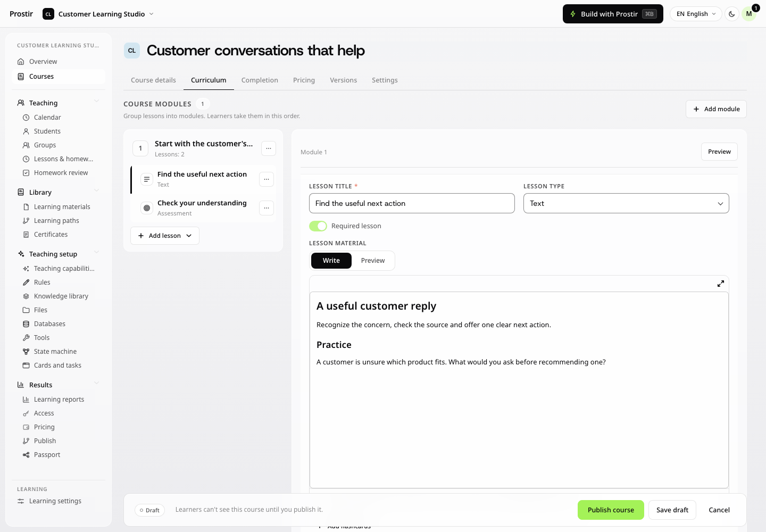Screen dimensions: 766x532
Task: Open the Add lesson dropdown
Action: point(165,236)
